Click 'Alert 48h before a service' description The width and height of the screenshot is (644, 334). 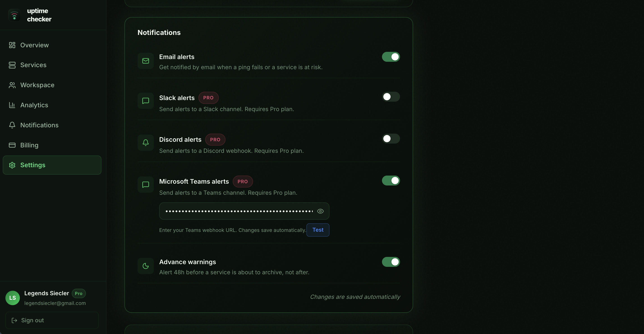click(234, 272)
